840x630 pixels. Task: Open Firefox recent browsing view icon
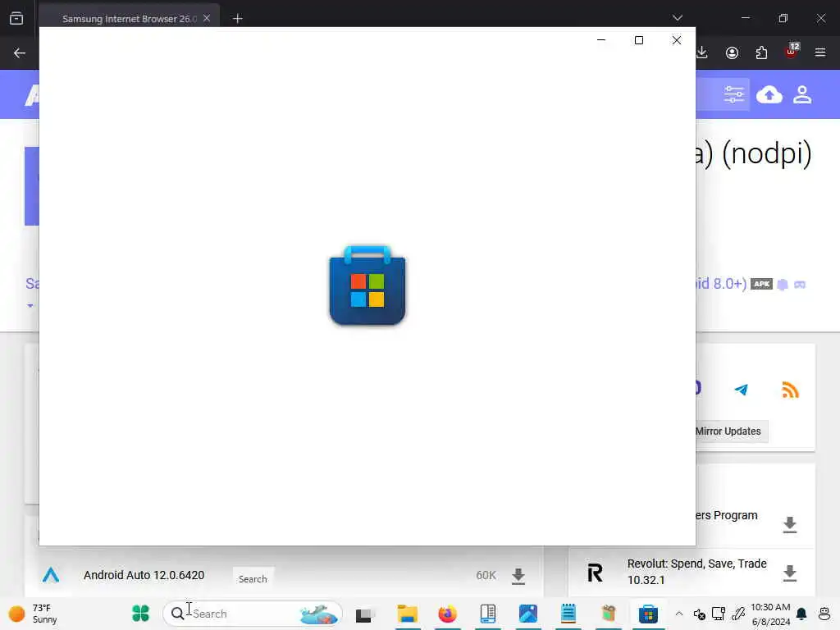tap(16, 18)
